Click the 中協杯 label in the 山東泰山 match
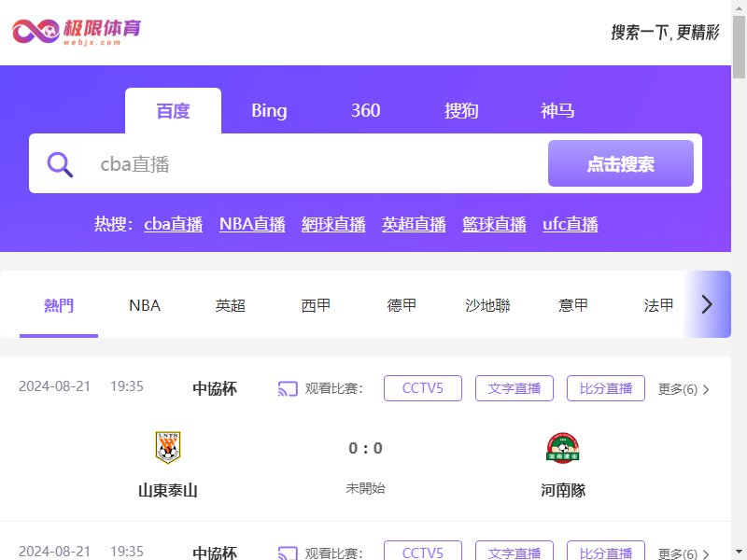The width and height of the screenshot is (747, 560). [215, 388]
